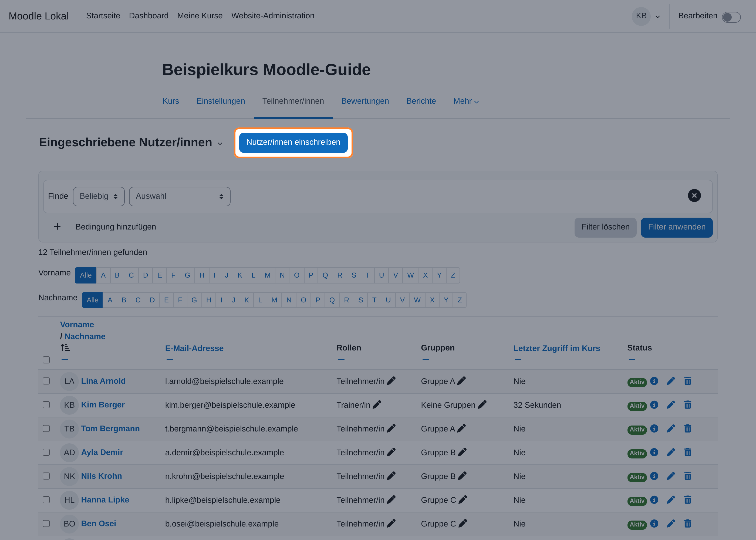Screen dimensions: 756x540
Task: Open Lina Arnold's profile link
Action: click(103, 381)
